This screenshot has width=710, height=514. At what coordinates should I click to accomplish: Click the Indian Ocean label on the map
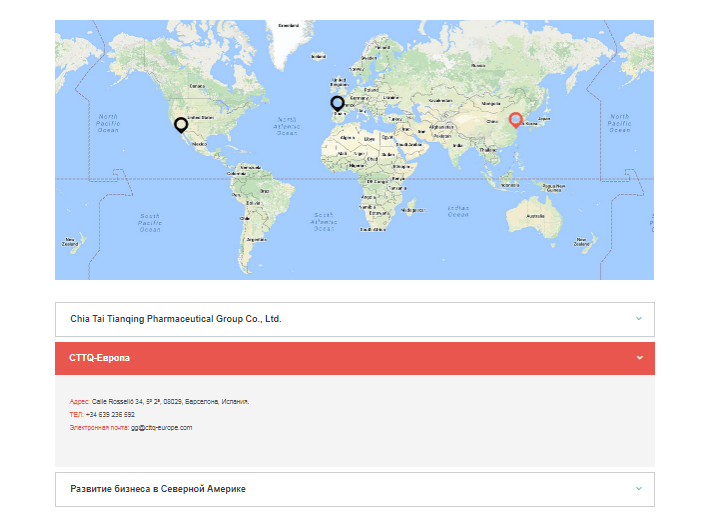click(458, 211)
